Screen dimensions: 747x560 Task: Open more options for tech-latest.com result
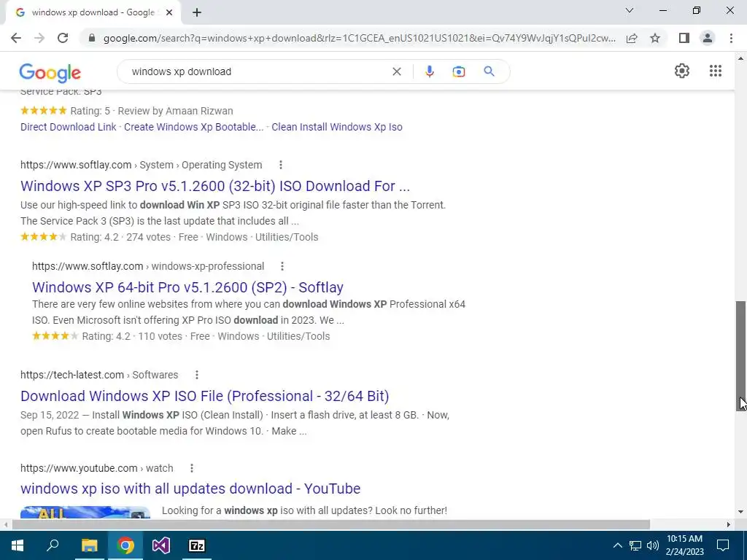pyautogui.click(x=197, y=375)
